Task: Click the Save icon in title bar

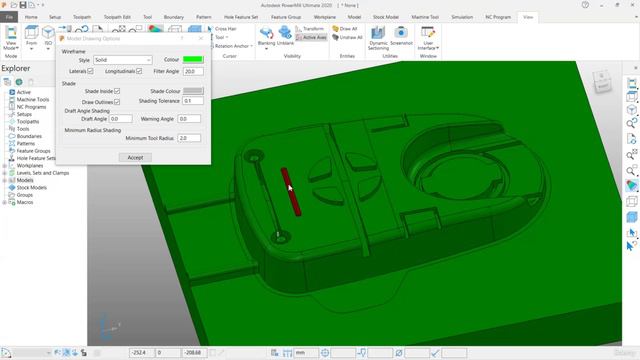Action: 23,5
